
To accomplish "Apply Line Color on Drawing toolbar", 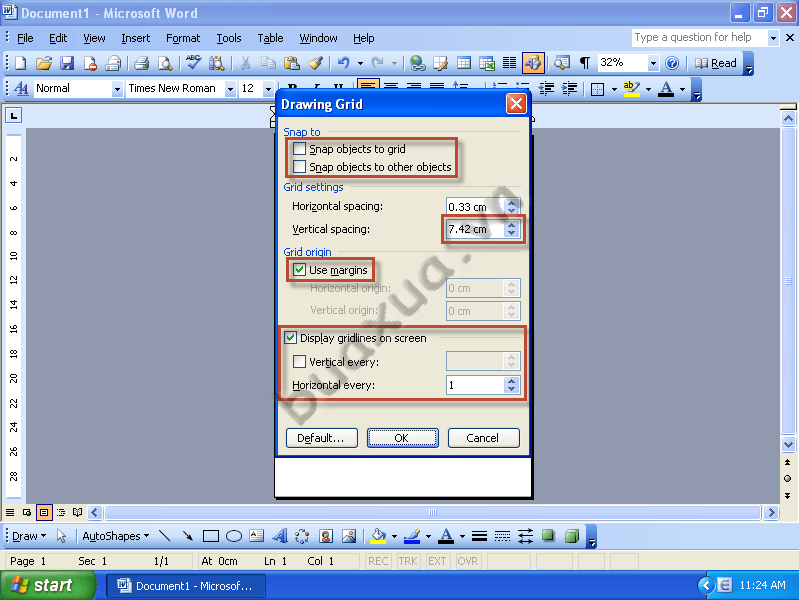I will point(412,536).
